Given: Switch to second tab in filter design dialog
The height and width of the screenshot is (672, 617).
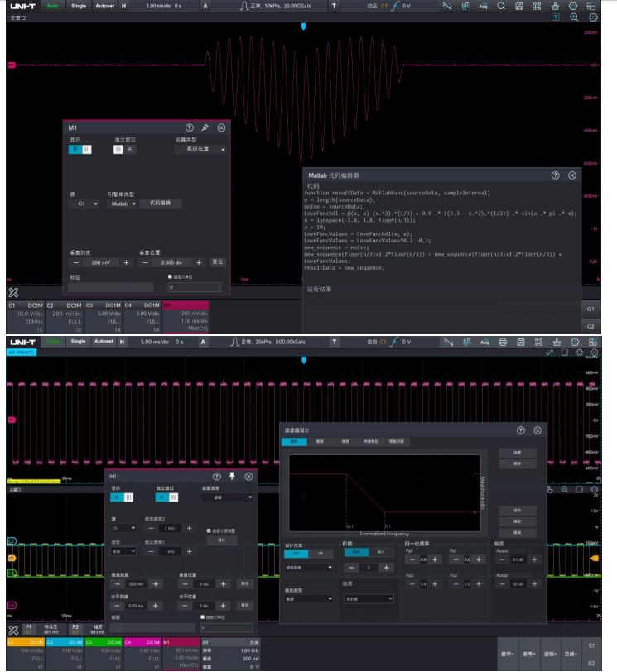Looking at the screenshot, I should point(320,443).
